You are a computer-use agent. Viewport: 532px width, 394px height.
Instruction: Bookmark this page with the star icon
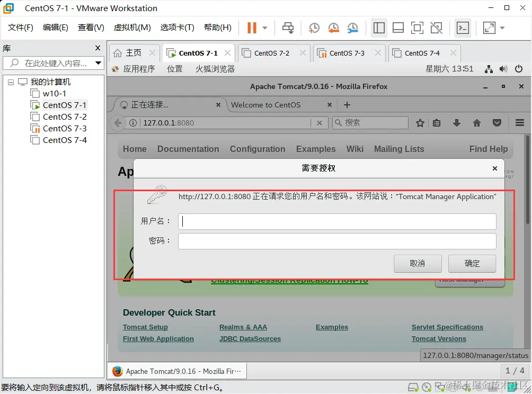[420, 123]
